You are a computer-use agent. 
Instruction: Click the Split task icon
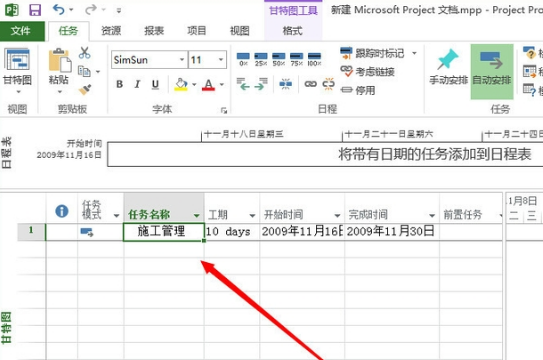point(286,84)
